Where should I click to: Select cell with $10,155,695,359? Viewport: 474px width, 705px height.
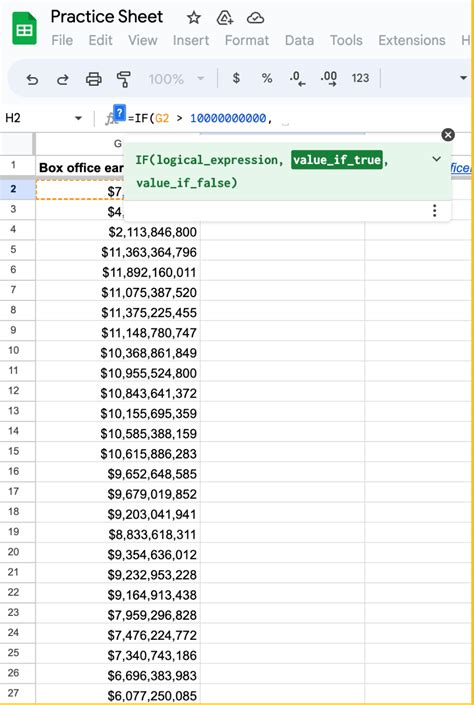point(118,412)
